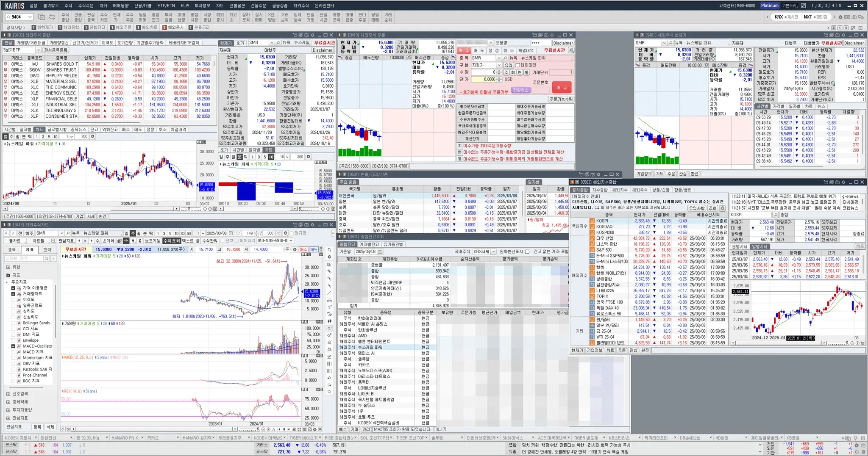Click the 스마트 검색 input field
868x456 pixels.
tap(23, 258)
